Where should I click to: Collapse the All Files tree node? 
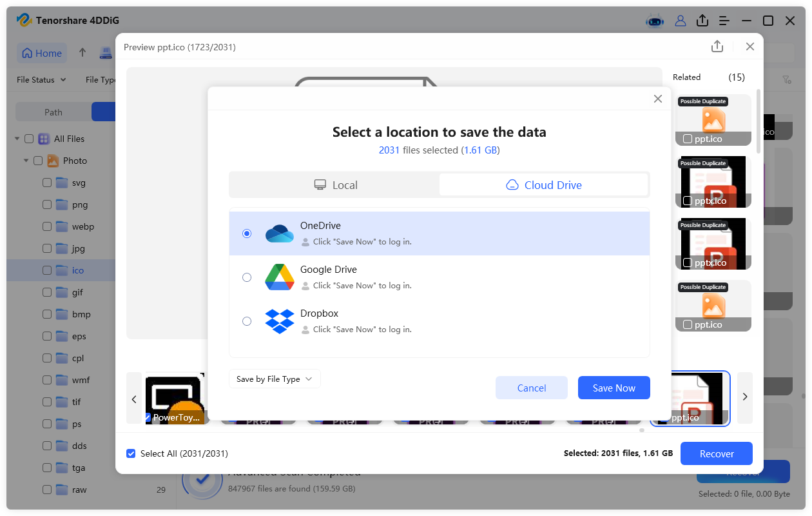click(x=16, y=139)
